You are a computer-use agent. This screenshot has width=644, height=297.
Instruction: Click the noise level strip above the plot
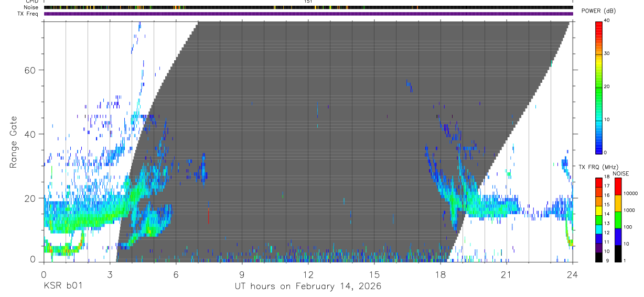click(x=308, y=7)
